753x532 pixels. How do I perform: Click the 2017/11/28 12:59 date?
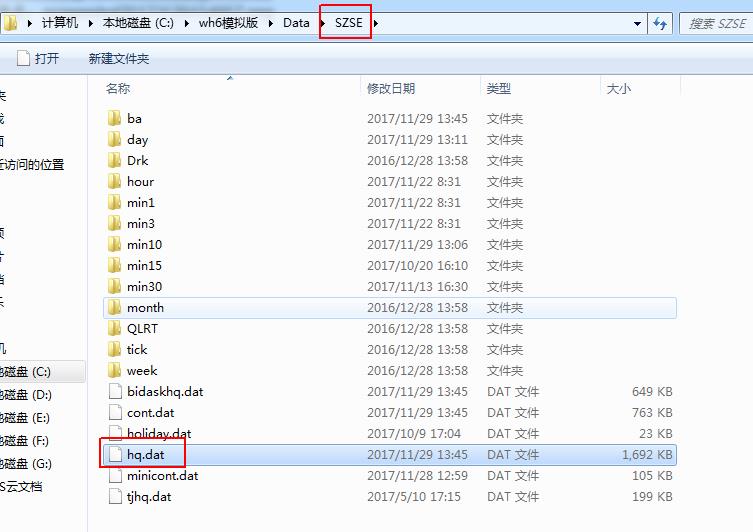tap(417, 476)
